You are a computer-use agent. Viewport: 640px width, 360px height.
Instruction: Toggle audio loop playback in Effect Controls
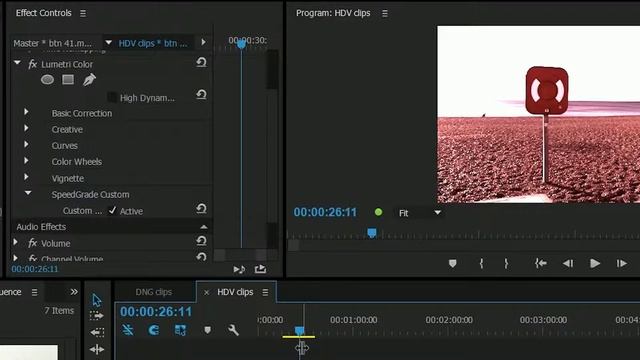239,269
